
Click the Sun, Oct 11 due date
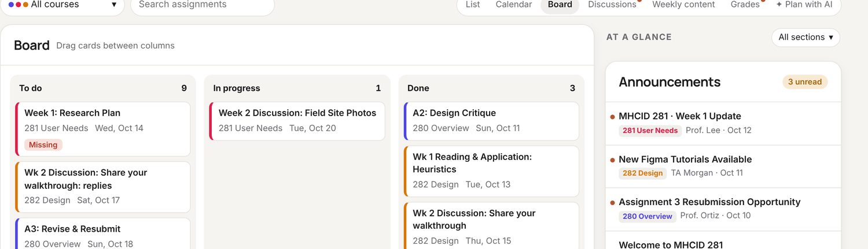[x=498, y=128]
